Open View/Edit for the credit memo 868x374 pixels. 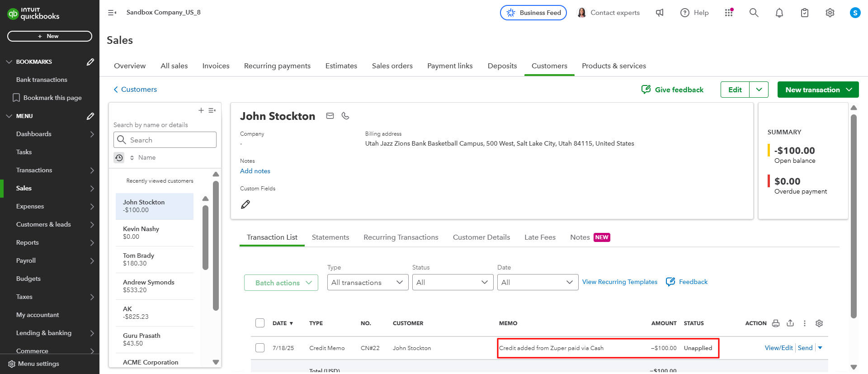[x=778, y=348]
